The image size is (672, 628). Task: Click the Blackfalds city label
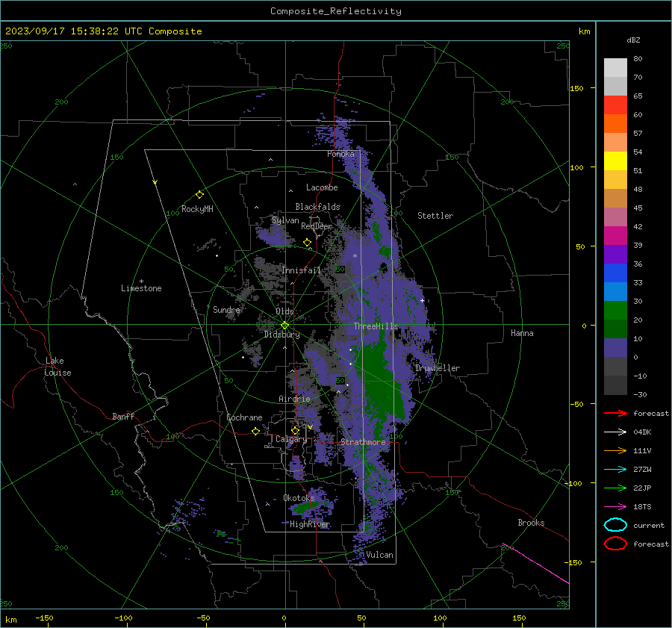tap(317, 207)
